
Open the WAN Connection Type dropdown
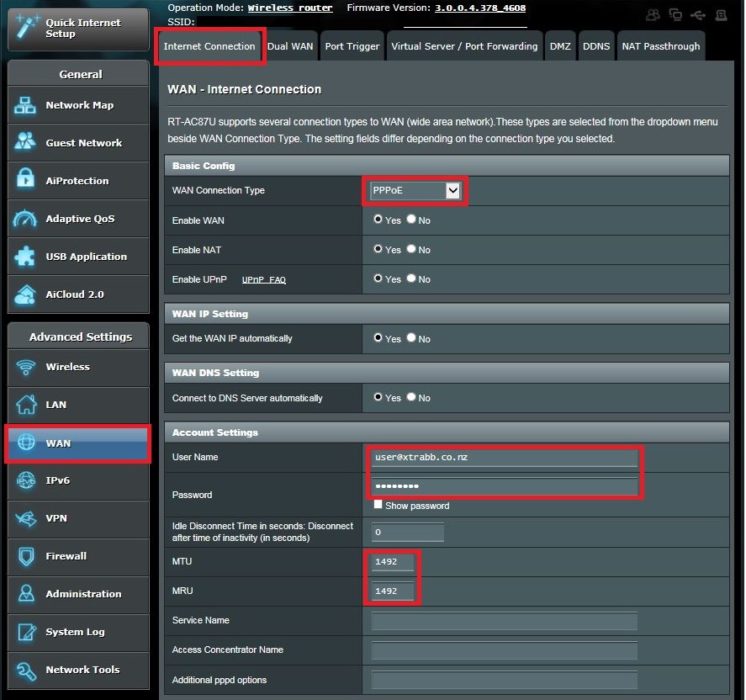(415, 190)
